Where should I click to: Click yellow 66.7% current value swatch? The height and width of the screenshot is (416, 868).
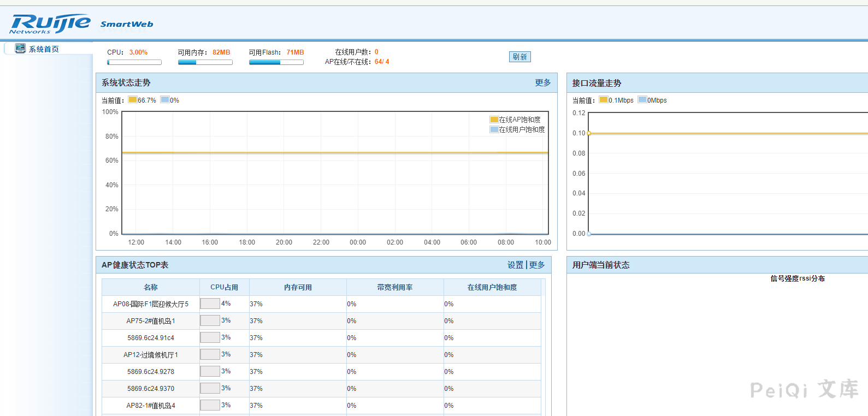pyautogui.click(x=133, y=100)
